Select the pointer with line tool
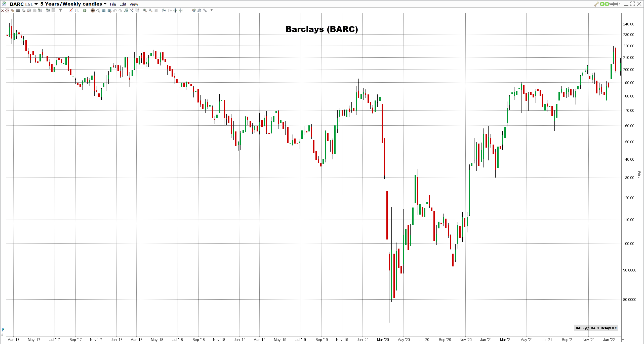This screenshot has height=344, width=644. coord(98,11)
